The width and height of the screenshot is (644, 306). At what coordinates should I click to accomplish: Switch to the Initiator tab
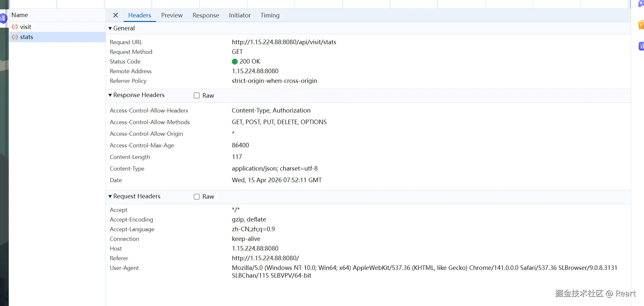click(x=240, y=15)
